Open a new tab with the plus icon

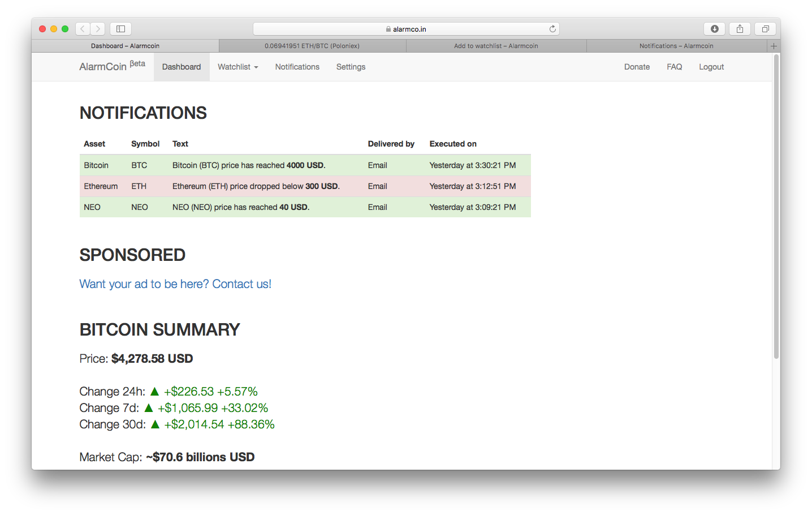coord(774,46)
